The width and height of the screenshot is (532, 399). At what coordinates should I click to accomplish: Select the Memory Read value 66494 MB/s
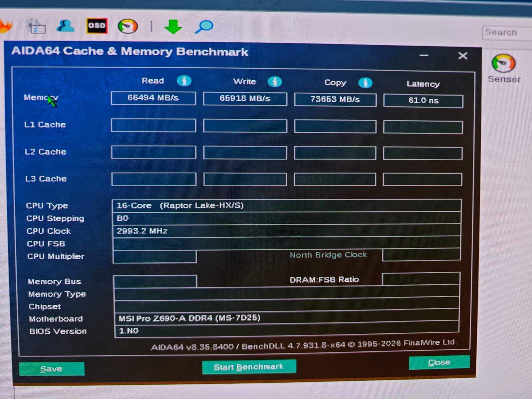tap(153, 98)
